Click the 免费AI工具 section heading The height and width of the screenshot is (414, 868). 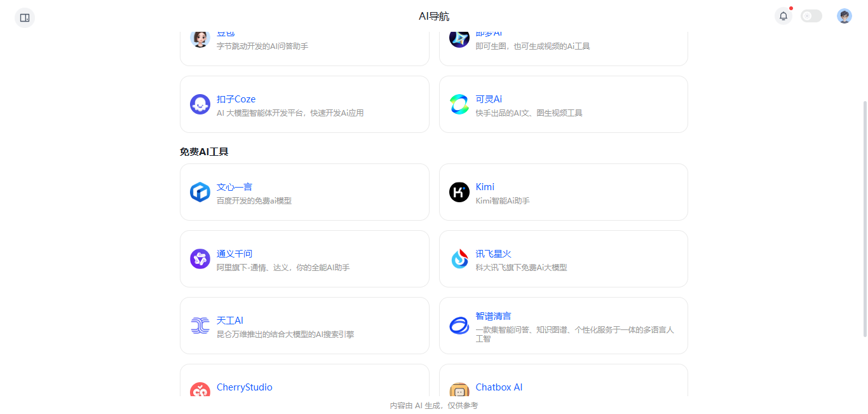204,152
